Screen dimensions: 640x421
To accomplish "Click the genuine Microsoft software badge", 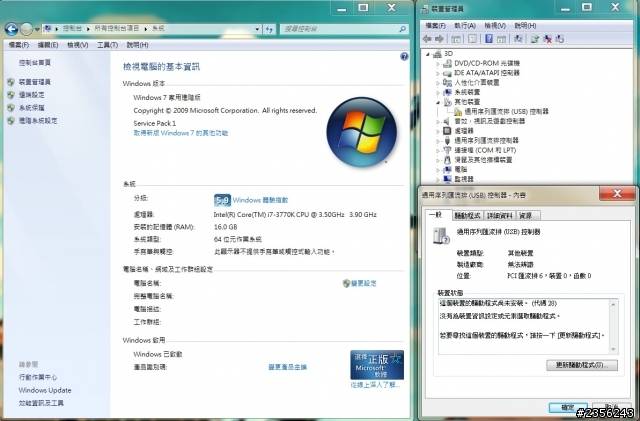I will click(377, 365).
